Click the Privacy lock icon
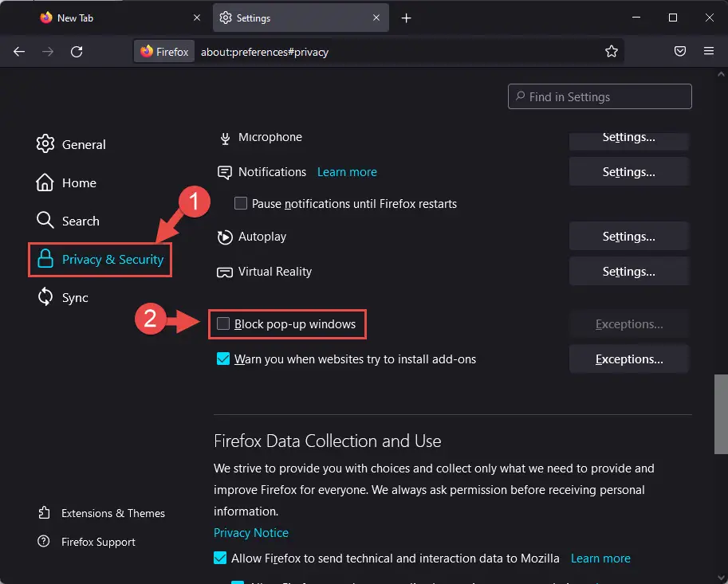Viewport: 728px width, 584px height. (45, 259)
